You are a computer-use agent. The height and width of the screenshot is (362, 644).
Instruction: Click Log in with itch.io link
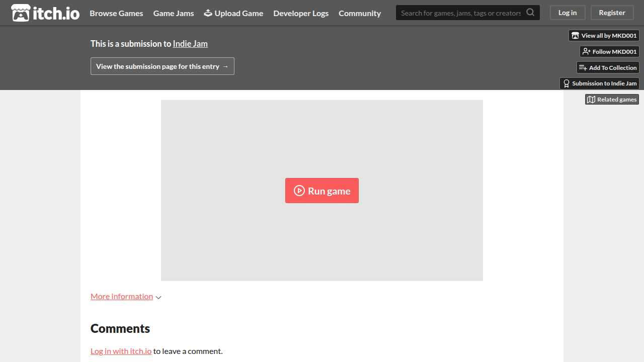(121, 351)
